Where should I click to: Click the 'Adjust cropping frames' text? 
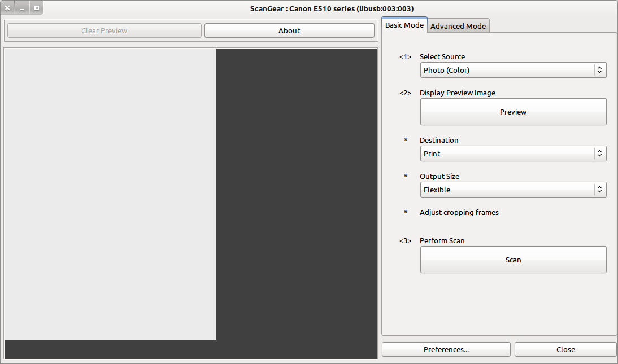(x=459, y=212)
